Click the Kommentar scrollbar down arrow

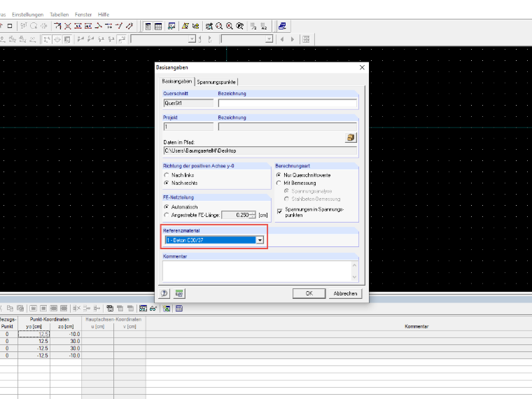[x=355, y=277]
